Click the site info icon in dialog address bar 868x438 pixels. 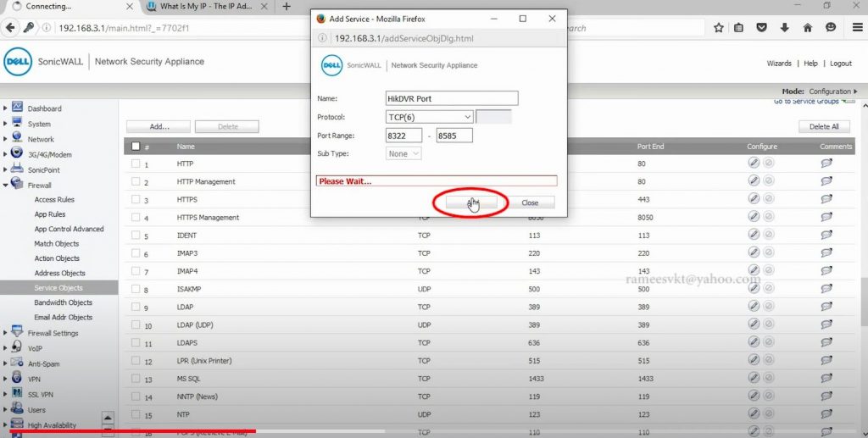pyautogui.click(x=322, y=38)
